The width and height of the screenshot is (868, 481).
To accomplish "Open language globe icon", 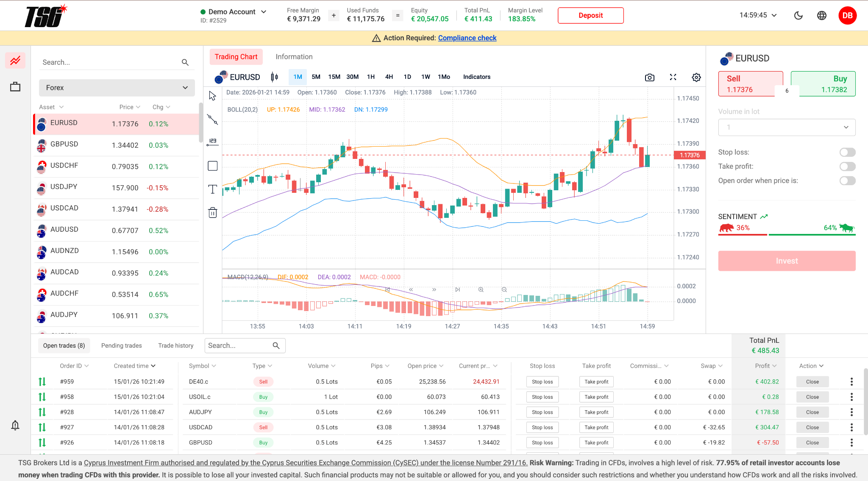I will pyautogui.click(x=822, y=16).
